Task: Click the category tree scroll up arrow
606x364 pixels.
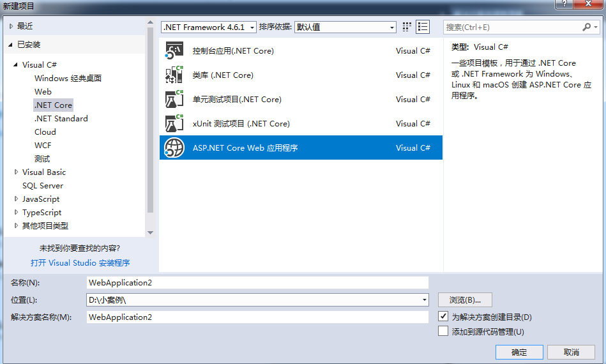Action: (150, 23)
